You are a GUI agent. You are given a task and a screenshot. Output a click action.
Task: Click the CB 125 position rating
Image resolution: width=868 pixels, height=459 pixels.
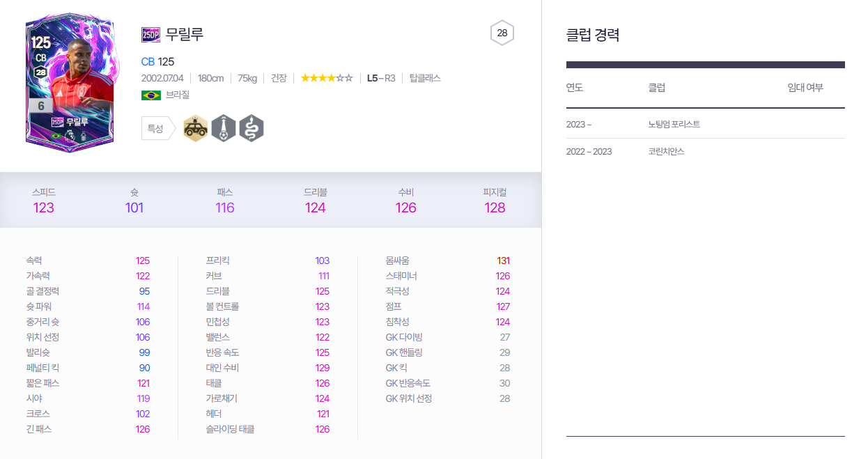click(x=157, y=61)
